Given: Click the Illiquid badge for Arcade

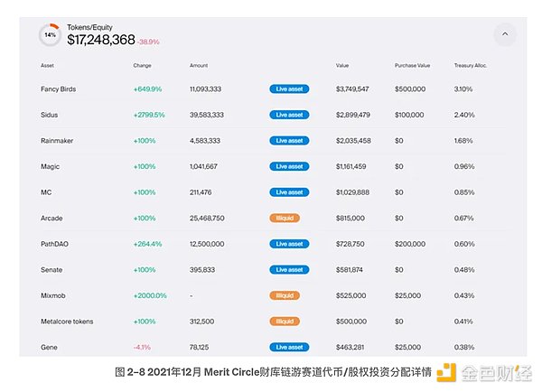Looking at the screenshot, I should 284,218.
